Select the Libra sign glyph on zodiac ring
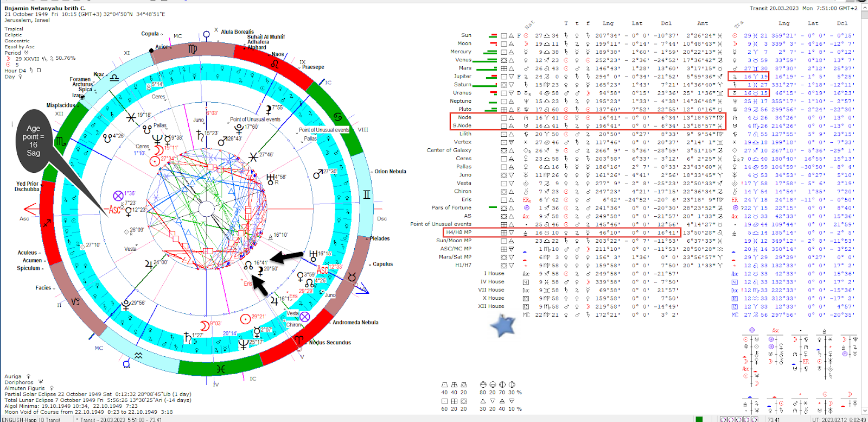This screenshot has height=422, width=868. pos(114,78)
